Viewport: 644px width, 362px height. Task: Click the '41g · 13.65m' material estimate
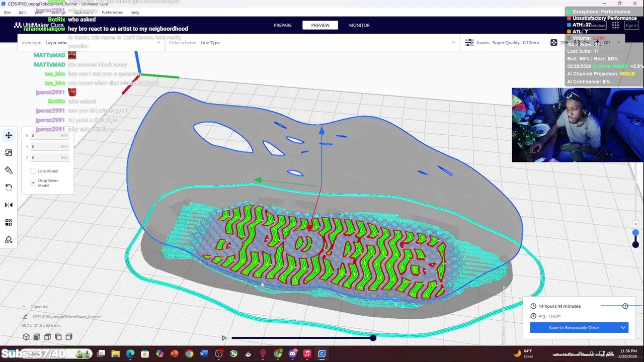(549, 316)
